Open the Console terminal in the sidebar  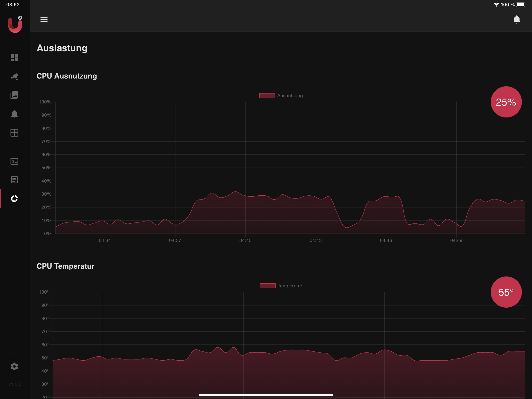pos(14,161)
